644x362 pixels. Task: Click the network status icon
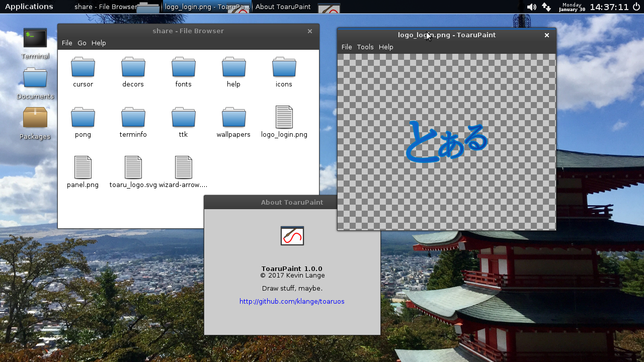coord(546,7)
